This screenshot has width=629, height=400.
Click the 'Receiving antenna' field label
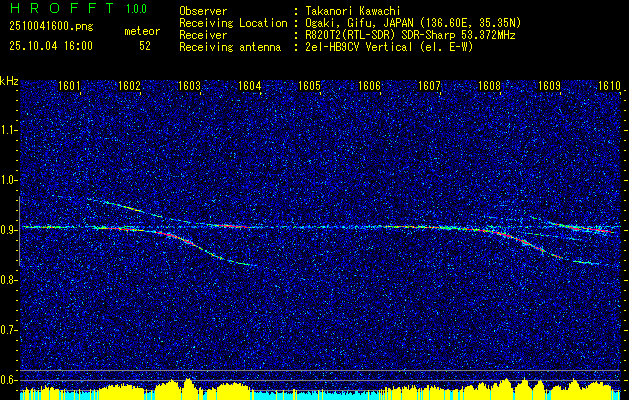pos(230,47)
